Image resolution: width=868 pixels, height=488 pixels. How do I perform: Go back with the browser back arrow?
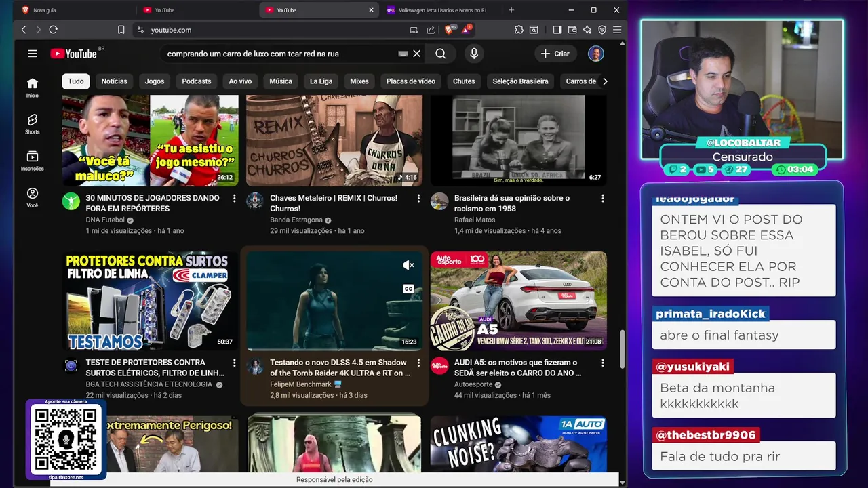24,30
